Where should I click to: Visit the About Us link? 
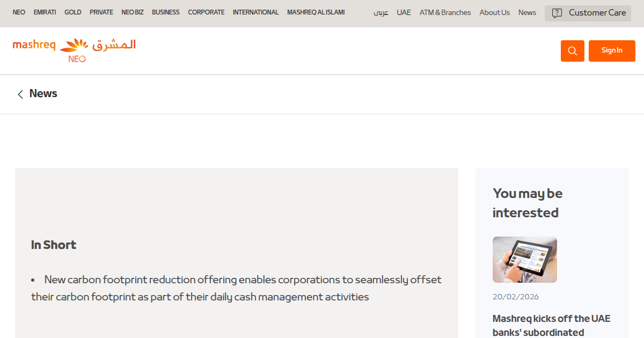click(494, 12)
